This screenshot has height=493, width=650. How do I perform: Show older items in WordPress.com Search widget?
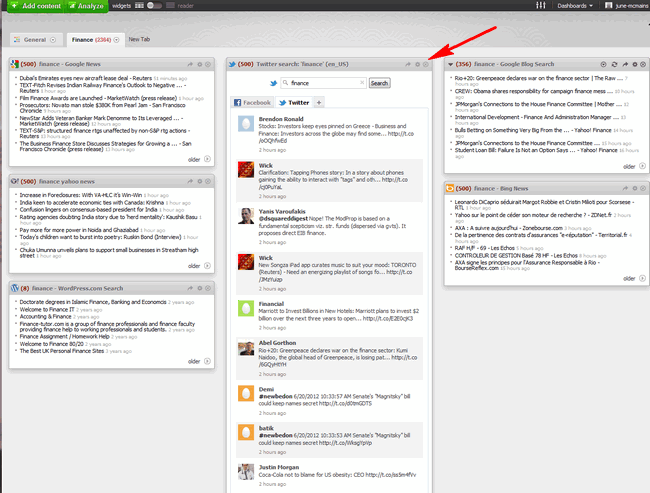click(199, 361)
